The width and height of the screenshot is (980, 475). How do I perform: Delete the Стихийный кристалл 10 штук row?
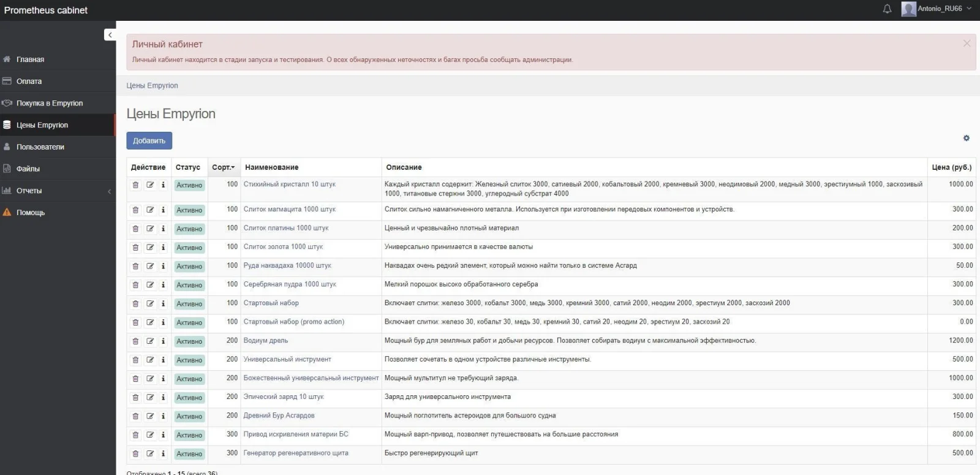coord(135,185)
